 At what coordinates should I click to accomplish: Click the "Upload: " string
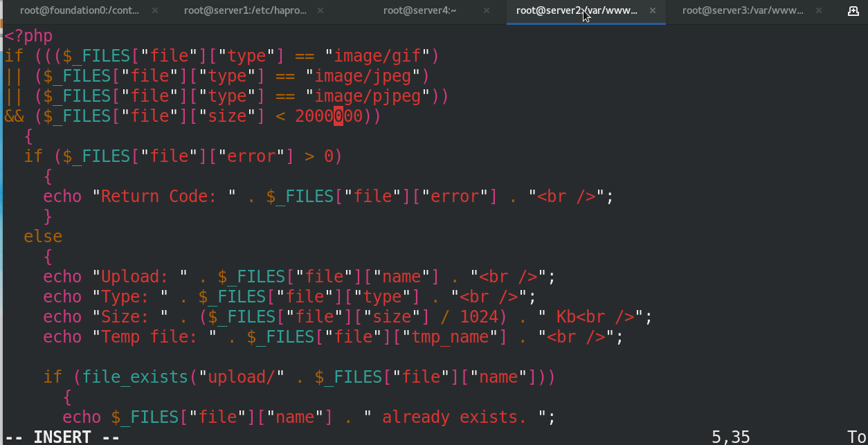pyautogui.click(x=140, y=277)
